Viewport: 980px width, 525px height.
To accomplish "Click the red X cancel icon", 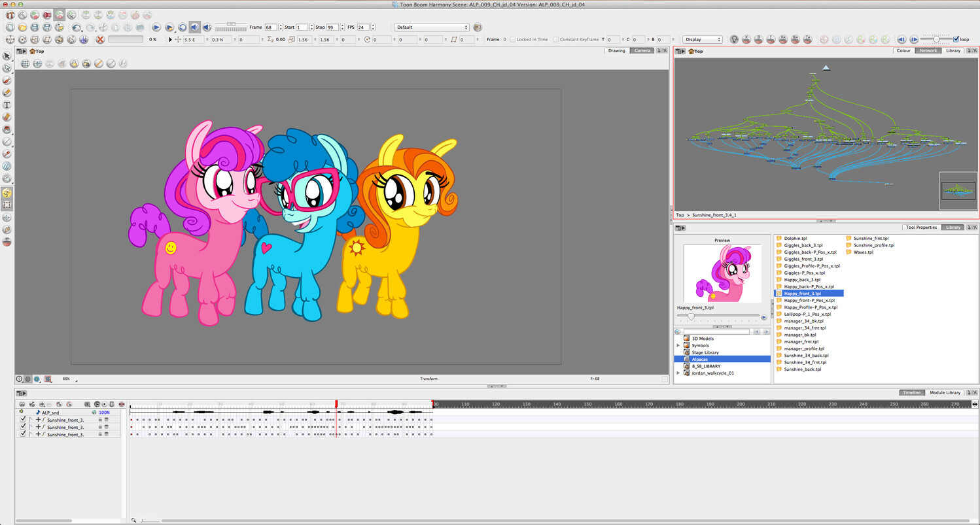I will point(100,40).
